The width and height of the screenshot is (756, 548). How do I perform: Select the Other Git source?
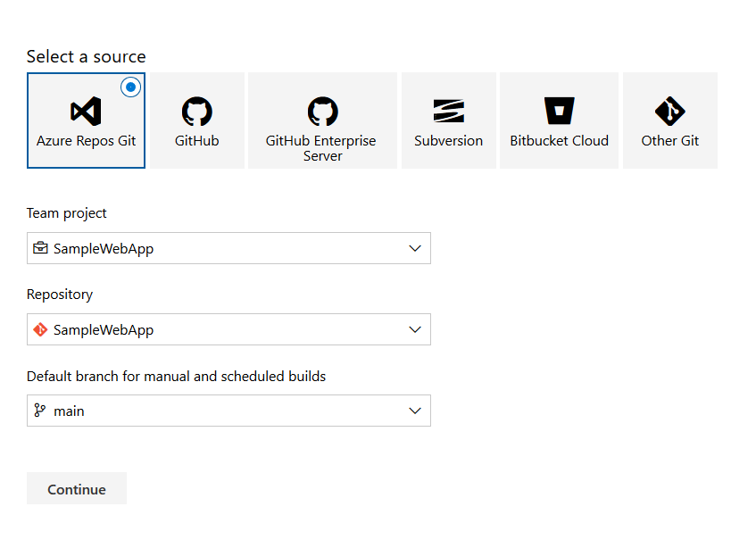click(670, 120)
